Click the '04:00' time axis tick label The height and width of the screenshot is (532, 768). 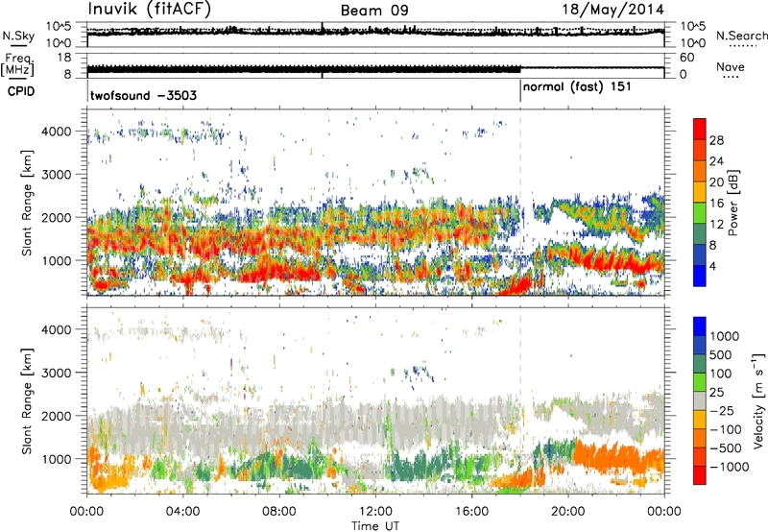[x=182, y=512]
